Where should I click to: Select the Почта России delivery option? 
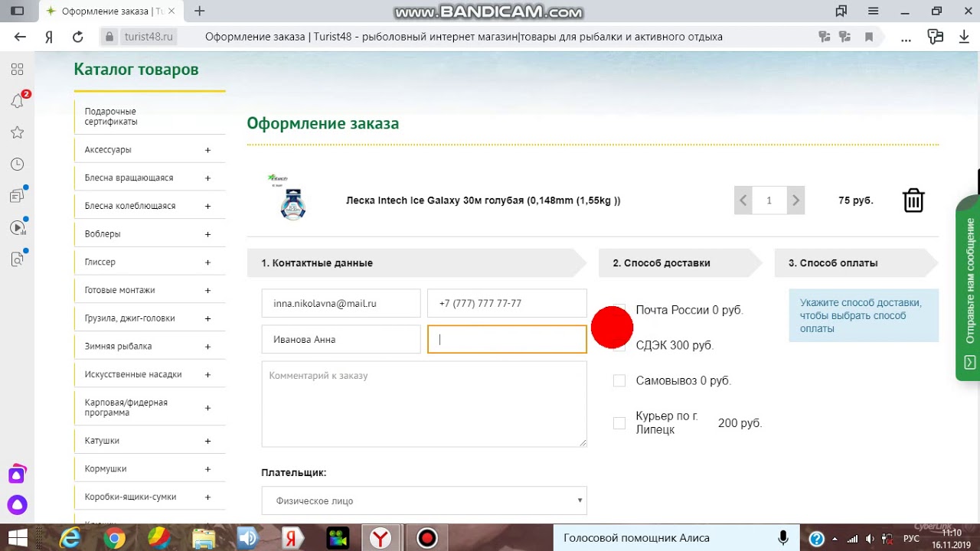pos(619,310)
